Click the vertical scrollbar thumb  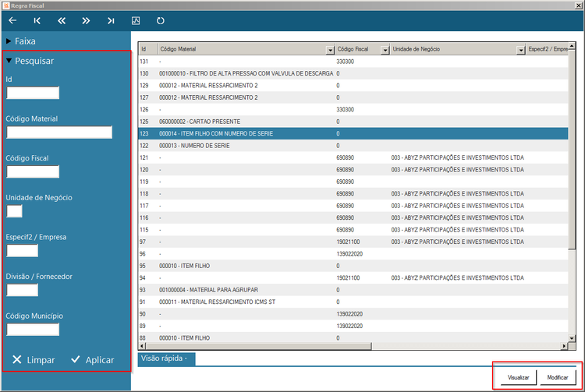572,150
